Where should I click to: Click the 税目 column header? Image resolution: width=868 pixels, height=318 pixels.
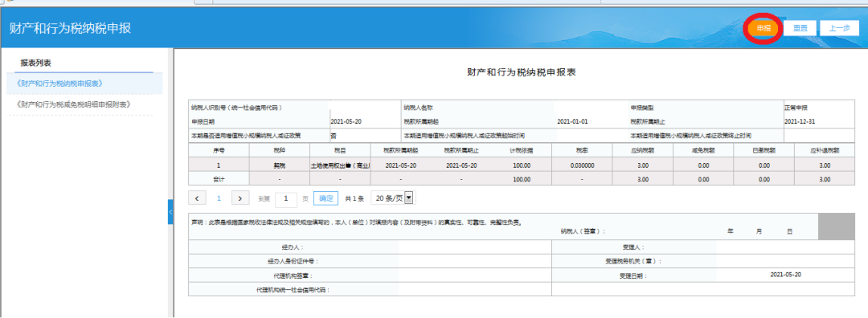point(340,150)
